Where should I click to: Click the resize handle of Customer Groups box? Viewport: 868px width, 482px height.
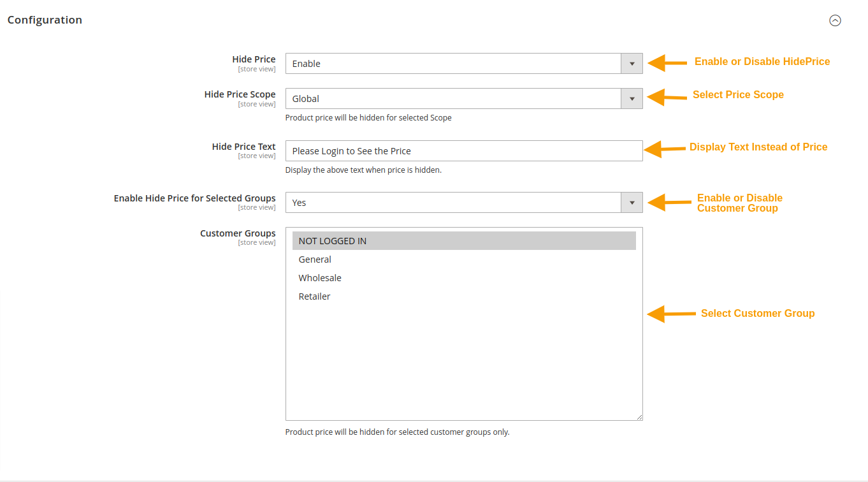[639, 416]
